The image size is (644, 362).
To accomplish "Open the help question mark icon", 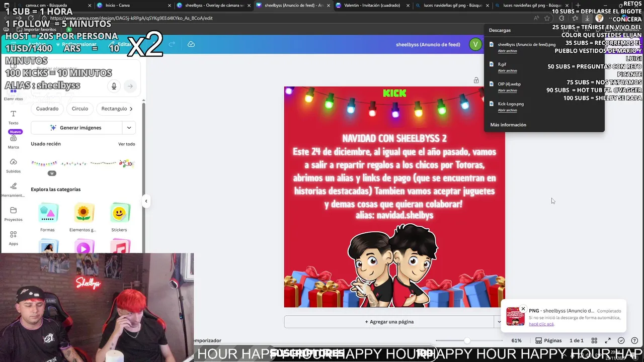I will click(634, 340).
